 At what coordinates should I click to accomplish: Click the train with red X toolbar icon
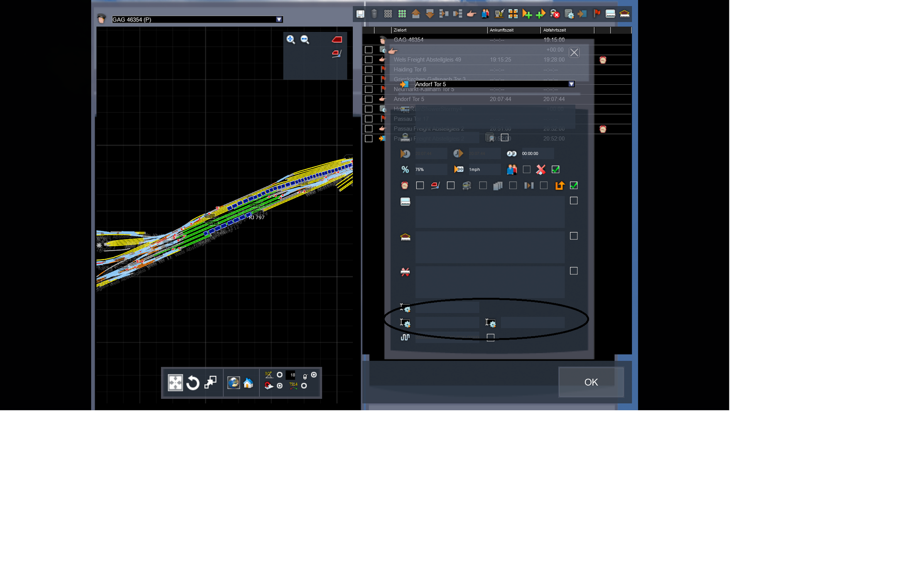[555, 14]
